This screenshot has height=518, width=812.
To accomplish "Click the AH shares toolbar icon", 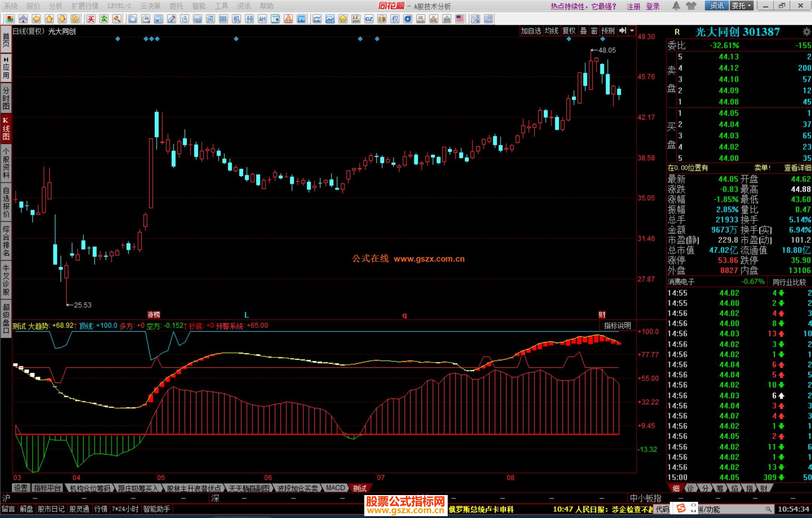I will [262, 19].
